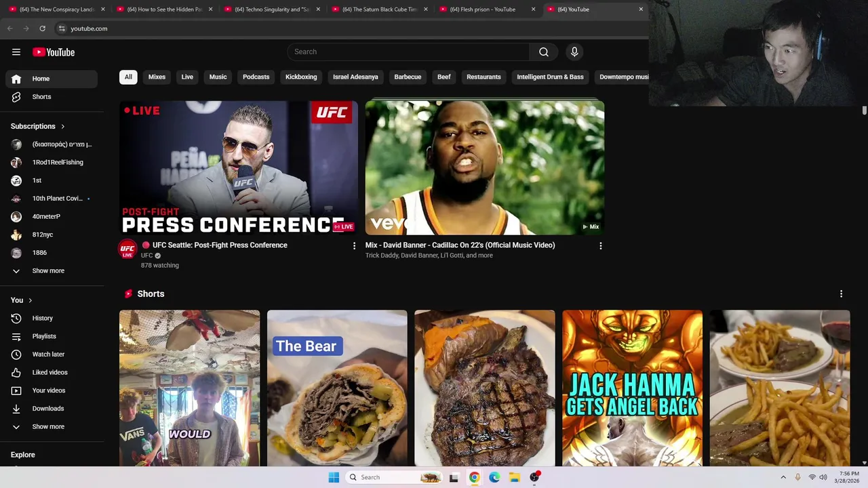This screenshot has width=868, height=488.
Task: Click the YouTube logo
Action: 54,52
